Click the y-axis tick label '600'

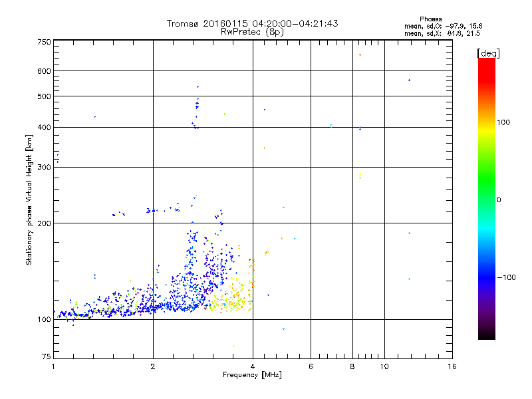pyautogui.click(x=44, y=71)
